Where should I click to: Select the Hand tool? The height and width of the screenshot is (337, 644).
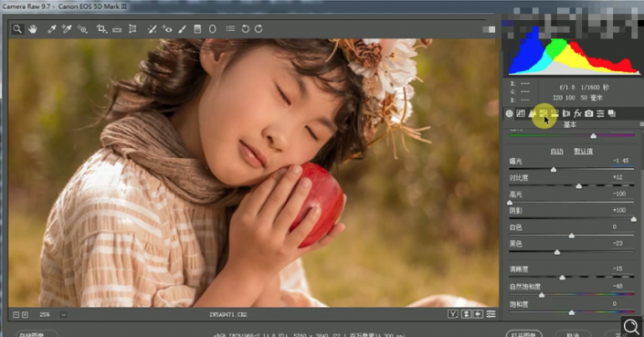click(x=33, y=28)
